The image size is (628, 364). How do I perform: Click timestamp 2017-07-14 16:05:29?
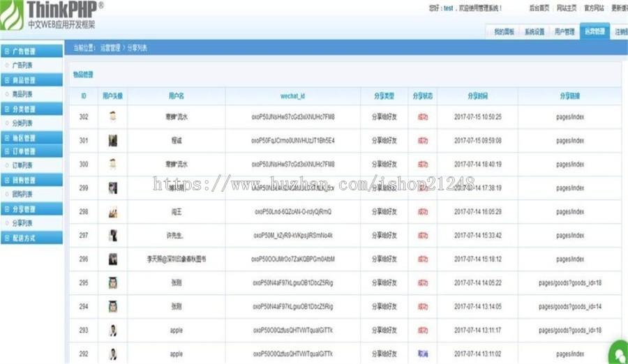[478, 212]
